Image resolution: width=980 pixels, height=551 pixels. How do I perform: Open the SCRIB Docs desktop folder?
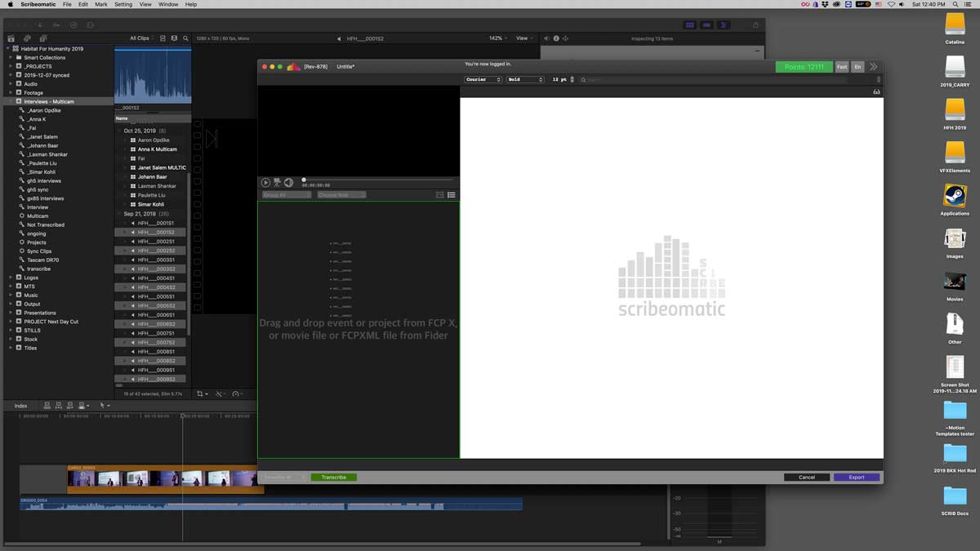[955, 500]
